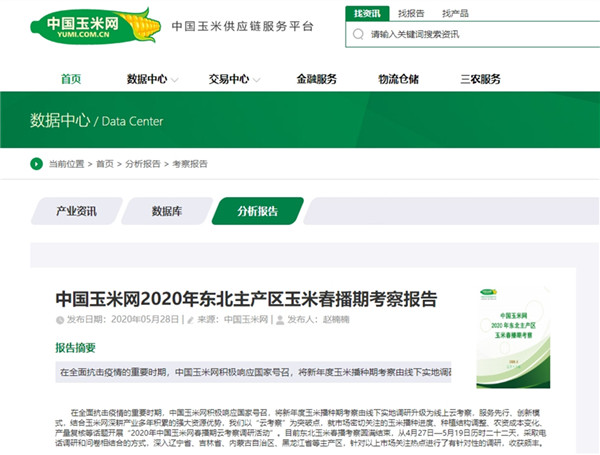Open the 数据中心 navigation item
Image resolution: width=600 pixels, height=455 pixels.
tap(147, 79)
